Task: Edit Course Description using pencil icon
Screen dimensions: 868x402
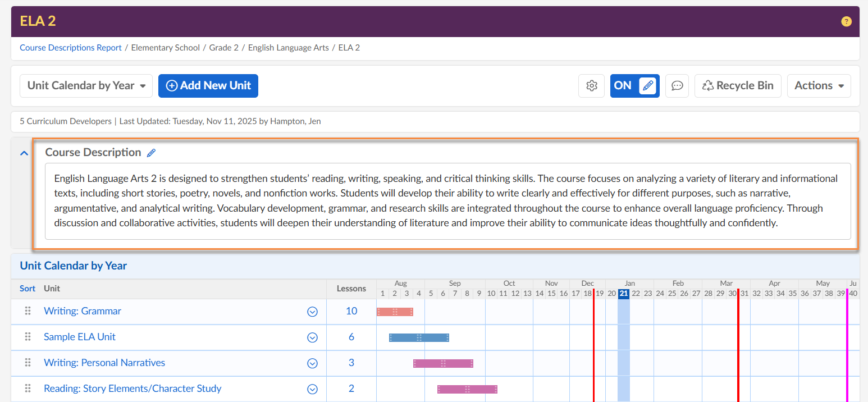Action: [x=150, y=153]
